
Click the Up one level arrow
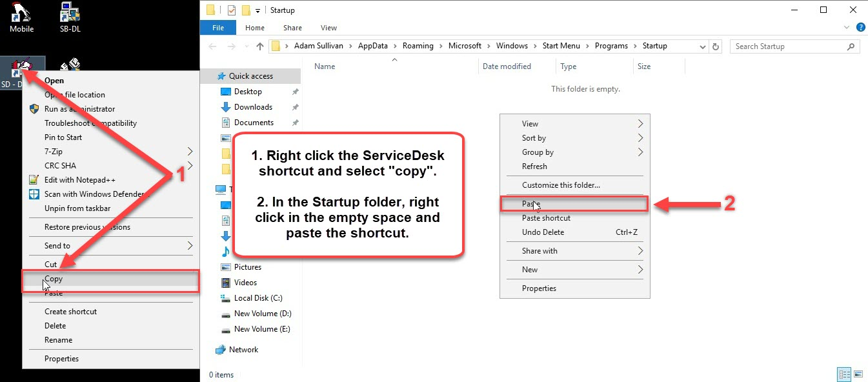point(260,46)
